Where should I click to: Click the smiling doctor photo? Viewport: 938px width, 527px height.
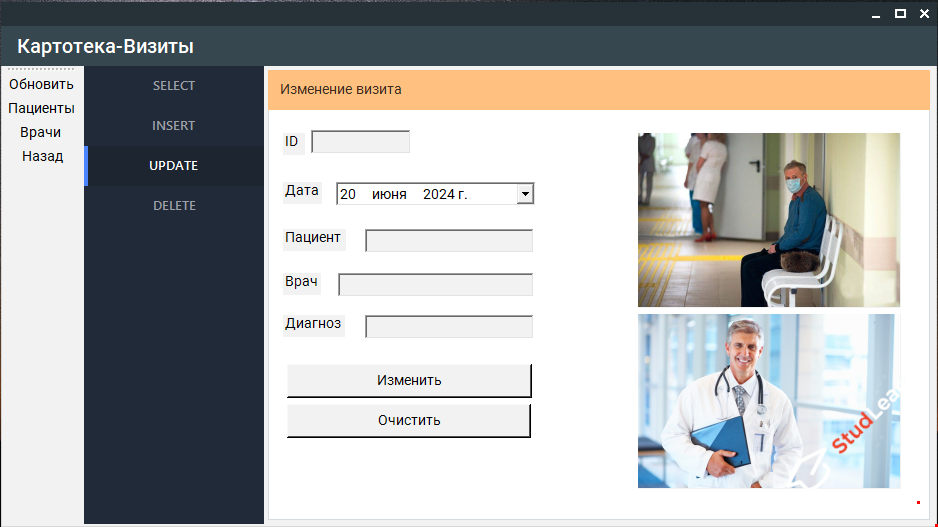pyautogui.click(x=769, y=401)
